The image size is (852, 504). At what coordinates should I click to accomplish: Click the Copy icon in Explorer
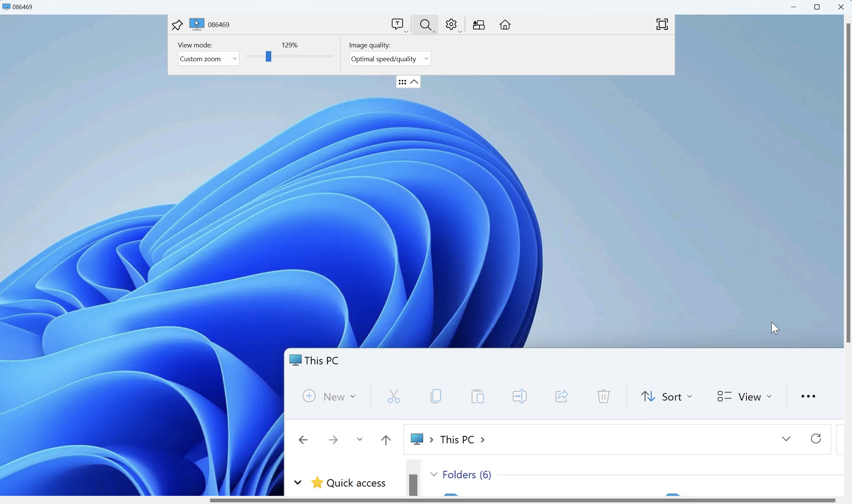pos(436,396)
